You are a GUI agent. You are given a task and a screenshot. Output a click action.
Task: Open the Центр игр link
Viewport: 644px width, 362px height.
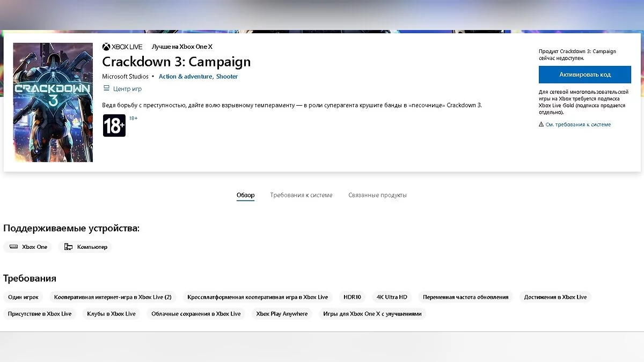pos(127,89)
